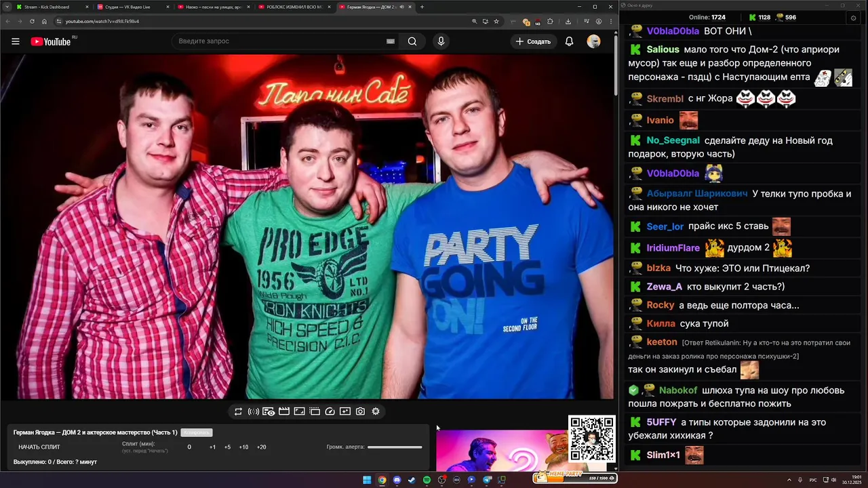The height and width of the screenshot is (488, 868).
Task: Go to the YouTube home logo
Action: coord(51,41)
